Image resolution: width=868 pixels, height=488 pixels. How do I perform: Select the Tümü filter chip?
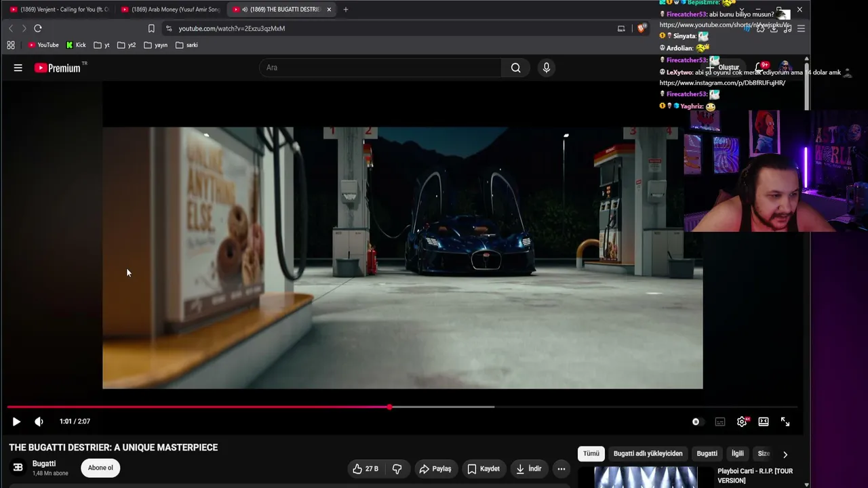[x=591, y=453]
